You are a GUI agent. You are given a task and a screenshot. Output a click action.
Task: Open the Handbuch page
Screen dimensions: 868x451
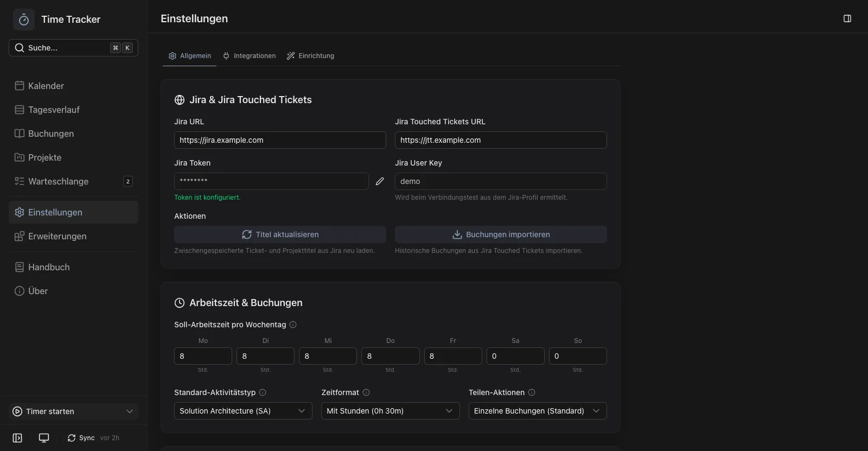(x=73, y=267)
